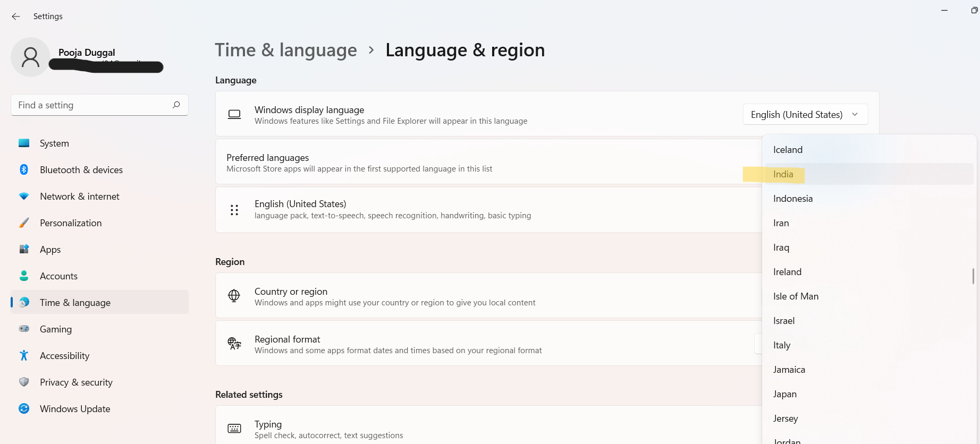Screen dimensions: 980x444
Task: Minimize the Settings window
Action: (944, 10)
